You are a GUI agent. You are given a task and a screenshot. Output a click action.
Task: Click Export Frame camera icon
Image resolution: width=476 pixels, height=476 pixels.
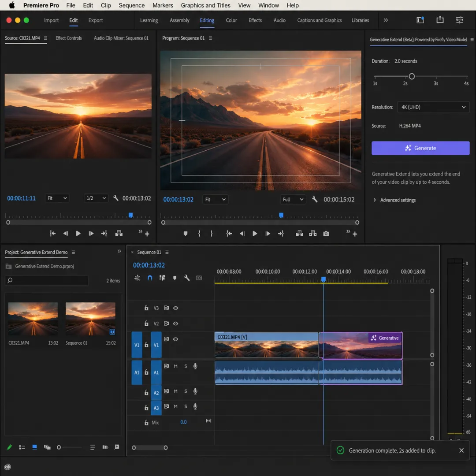coord(326,234)
